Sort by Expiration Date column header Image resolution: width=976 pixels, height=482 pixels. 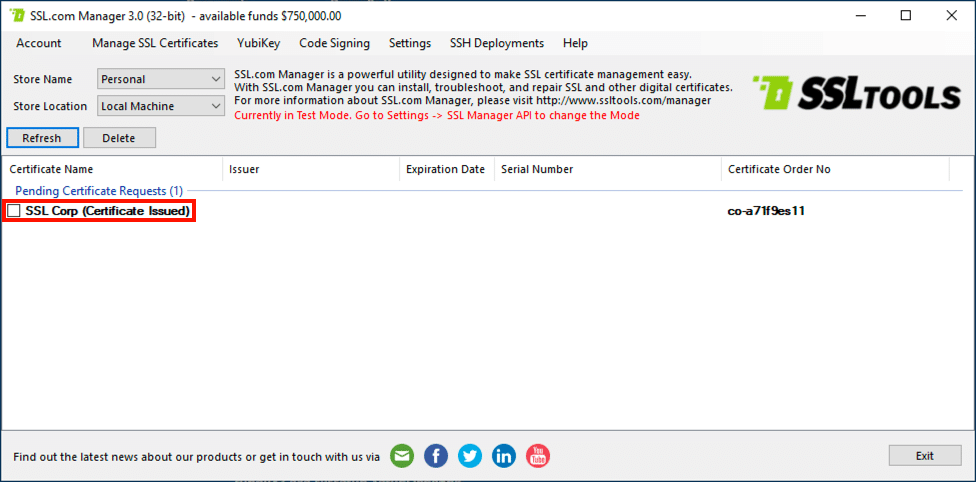(x=445, y=169)
